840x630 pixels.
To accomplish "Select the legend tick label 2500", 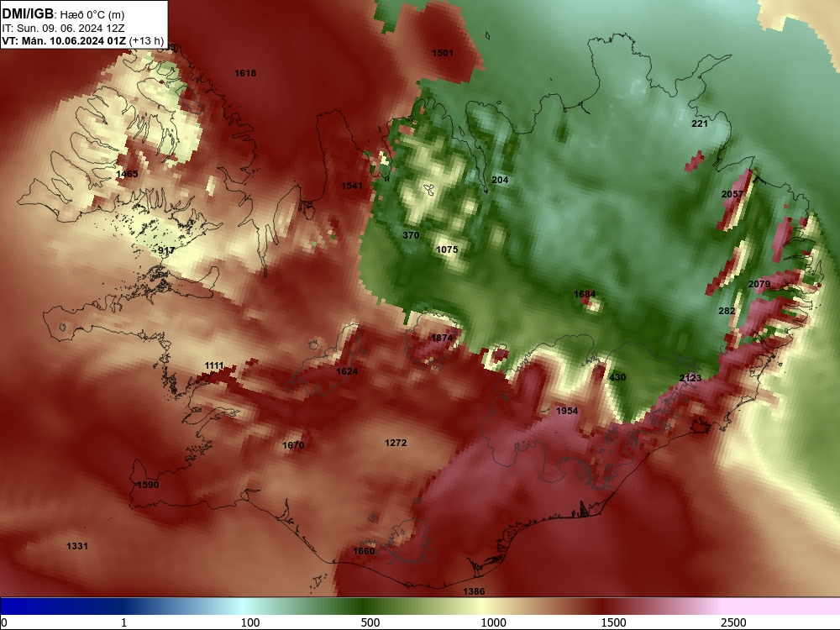I will click(733, 622).
